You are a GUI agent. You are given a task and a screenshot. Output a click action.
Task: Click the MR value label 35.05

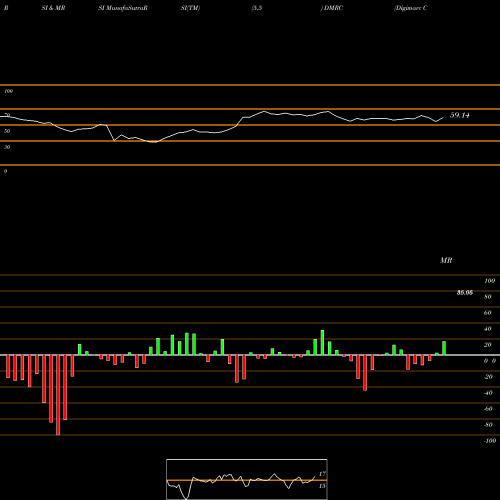pyautogui.click(x=465, y=293)
